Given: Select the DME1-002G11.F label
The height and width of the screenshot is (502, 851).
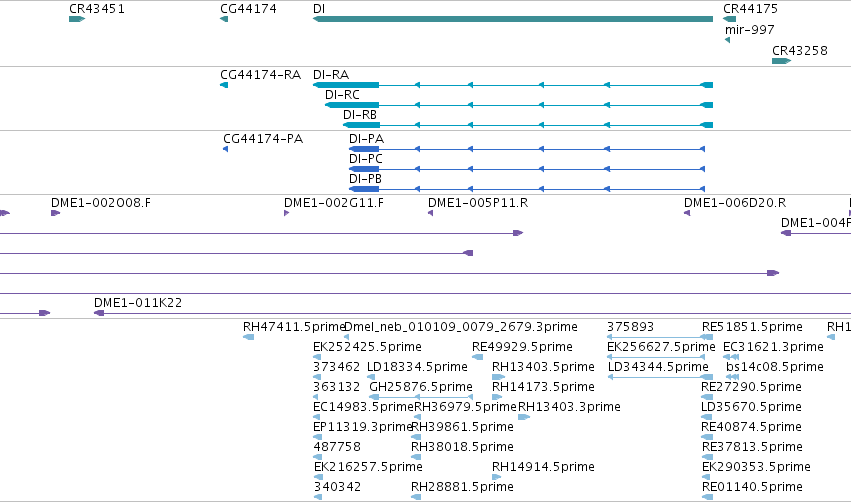Looking at the screenshot, I should 334,203.
